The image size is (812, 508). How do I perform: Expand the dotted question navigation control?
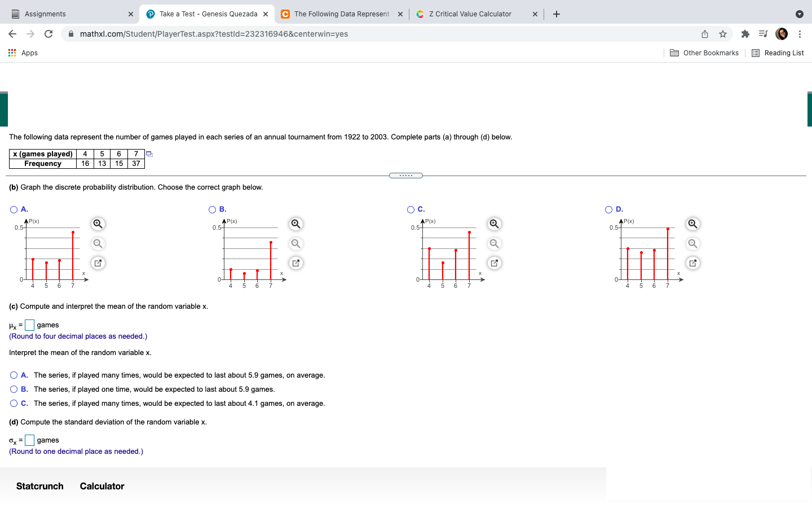pos(406,175)
